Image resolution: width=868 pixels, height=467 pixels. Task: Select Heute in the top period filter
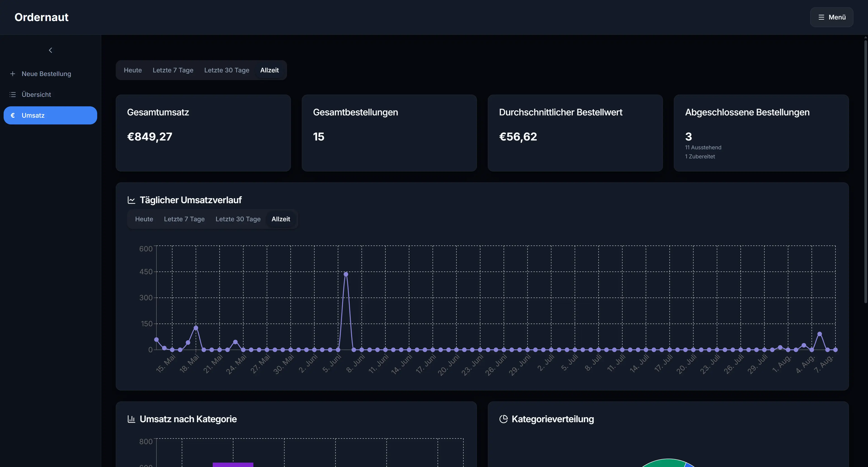tap(133, 70)
